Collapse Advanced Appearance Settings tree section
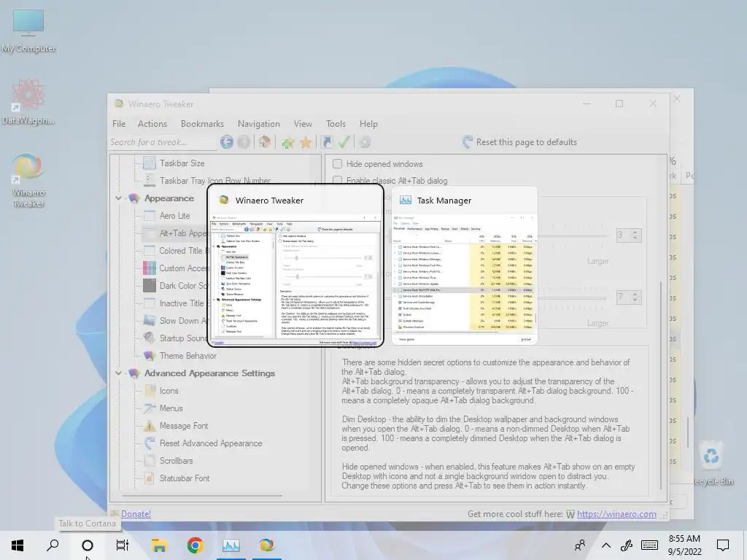Viewport: 747px width, 560px height. (118, 373)
